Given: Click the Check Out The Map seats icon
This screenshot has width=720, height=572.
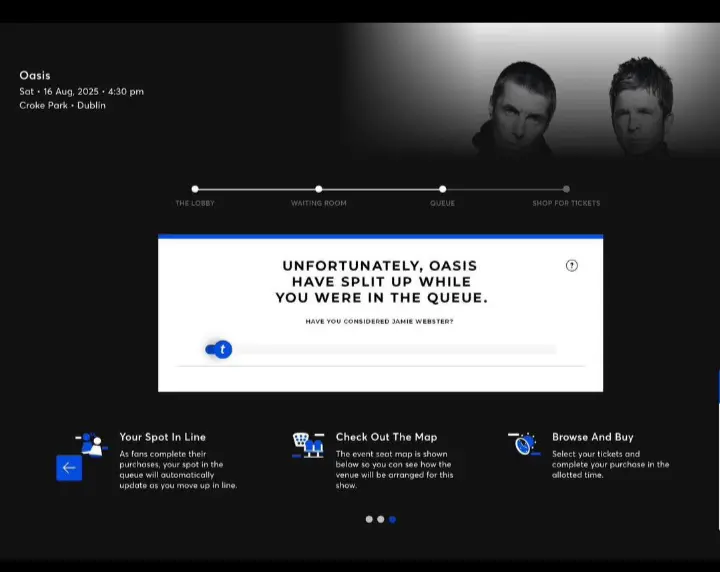Looking at the screenshot, I should [x=308, y=445].
